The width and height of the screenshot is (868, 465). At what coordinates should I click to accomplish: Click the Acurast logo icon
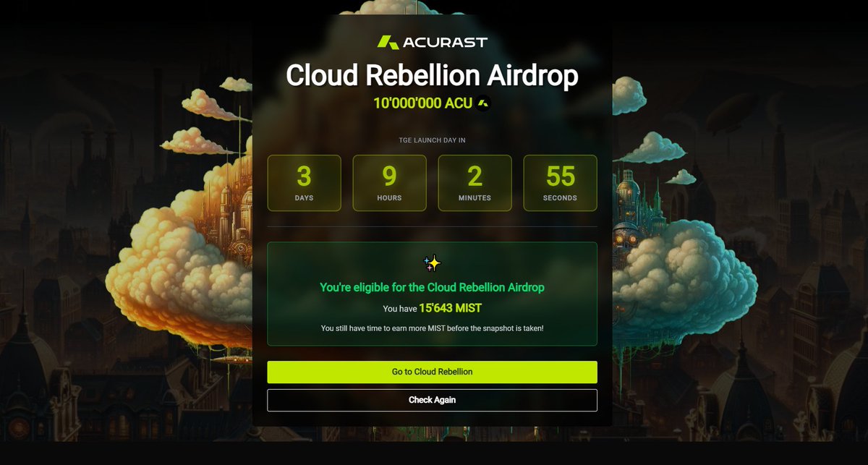coord(388,42)
